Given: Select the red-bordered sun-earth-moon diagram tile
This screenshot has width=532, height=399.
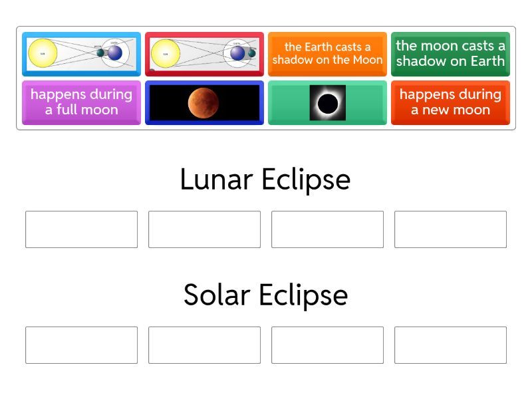Looking at the screenshot, I should click(204, 54).
